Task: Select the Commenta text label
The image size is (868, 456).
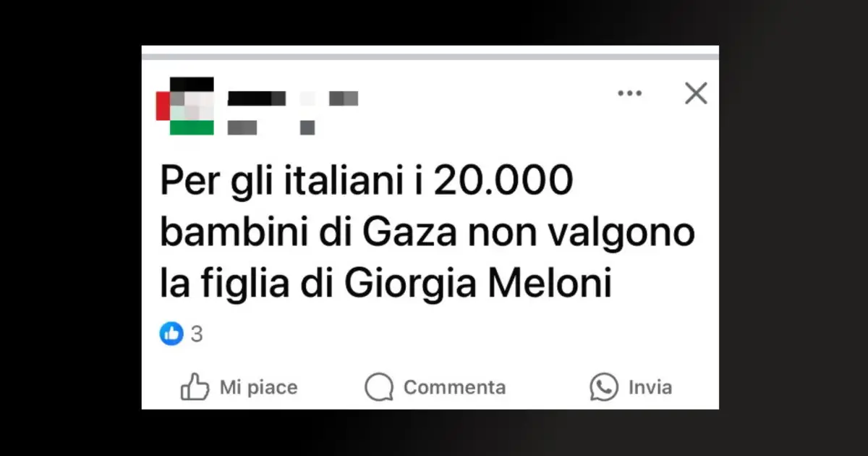Action: point(454,387)
